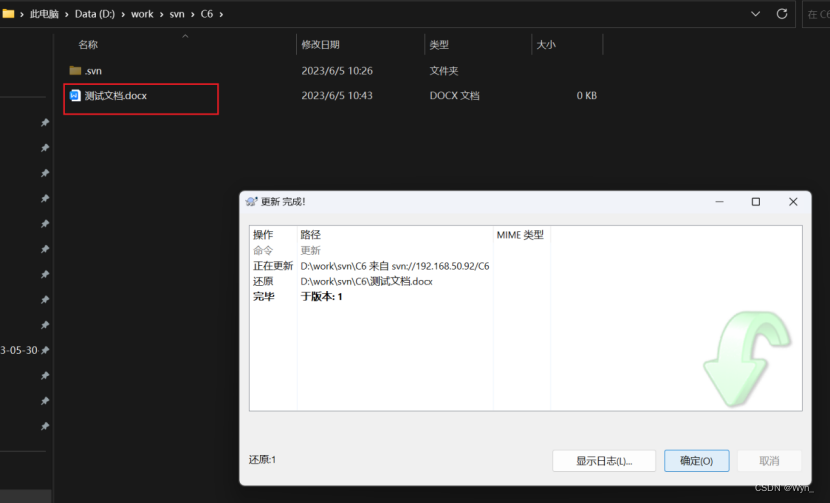The height and width of the screenshot is (503, 830).
Task: Select the 还原 row for 测试文档.docx
Action: pyautogui.click(x=526, y=281)
